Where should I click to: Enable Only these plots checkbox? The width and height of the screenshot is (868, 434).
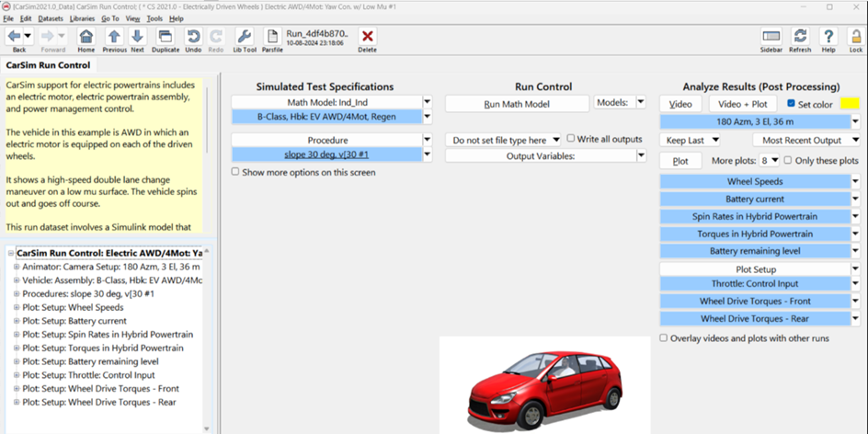(787, 160)
